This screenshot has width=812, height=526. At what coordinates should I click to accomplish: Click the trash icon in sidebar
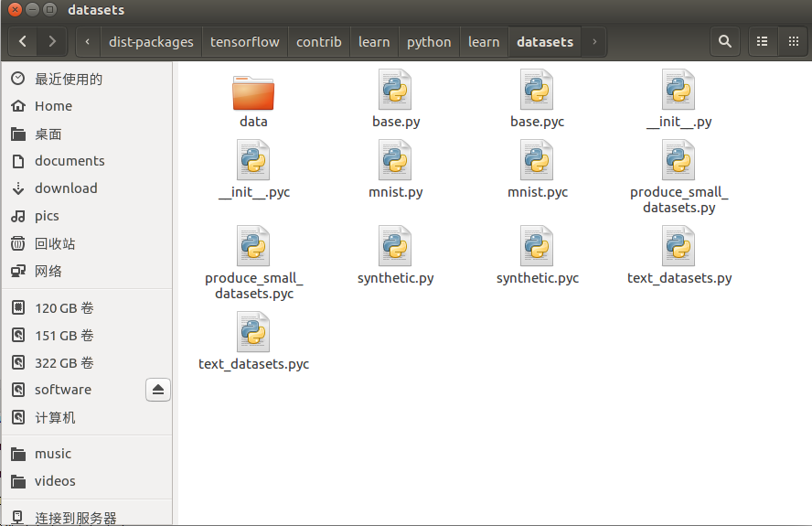point(18,243)
